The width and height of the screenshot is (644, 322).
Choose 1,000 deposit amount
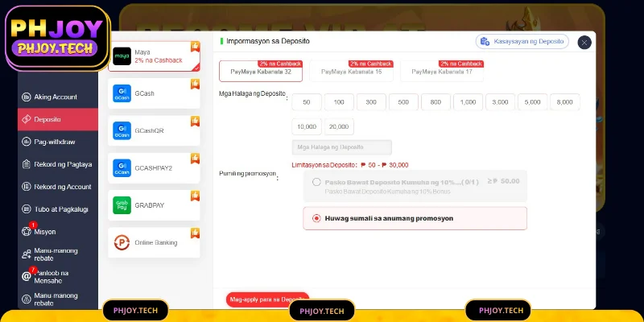coord(468,102)
